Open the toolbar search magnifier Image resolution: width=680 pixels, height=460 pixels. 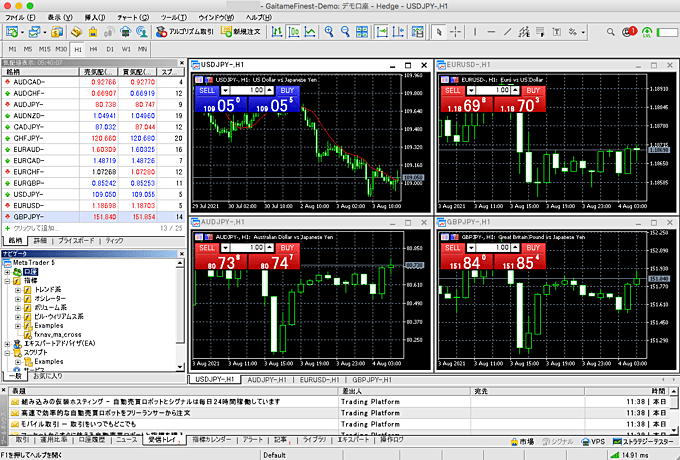coord(611,32)
